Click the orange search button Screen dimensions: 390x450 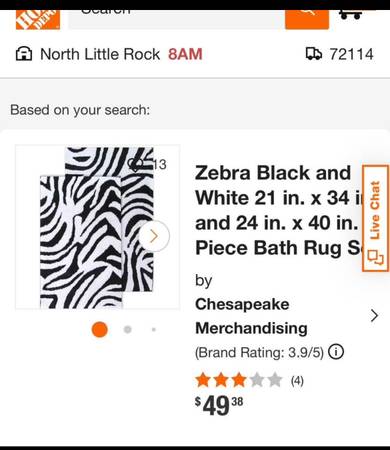pyautogui.click(x=307, y=20)
